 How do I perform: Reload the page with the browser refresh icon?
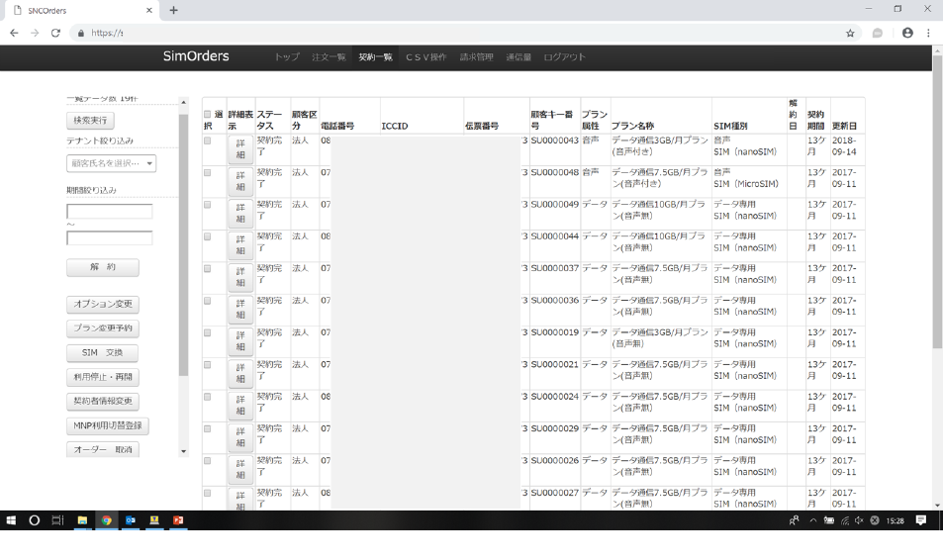pyautogui.click(x=55, y=33)
